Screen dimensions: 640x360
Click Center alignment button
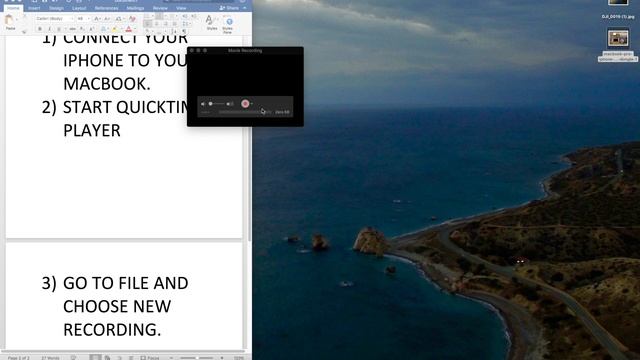pos(156,24)
